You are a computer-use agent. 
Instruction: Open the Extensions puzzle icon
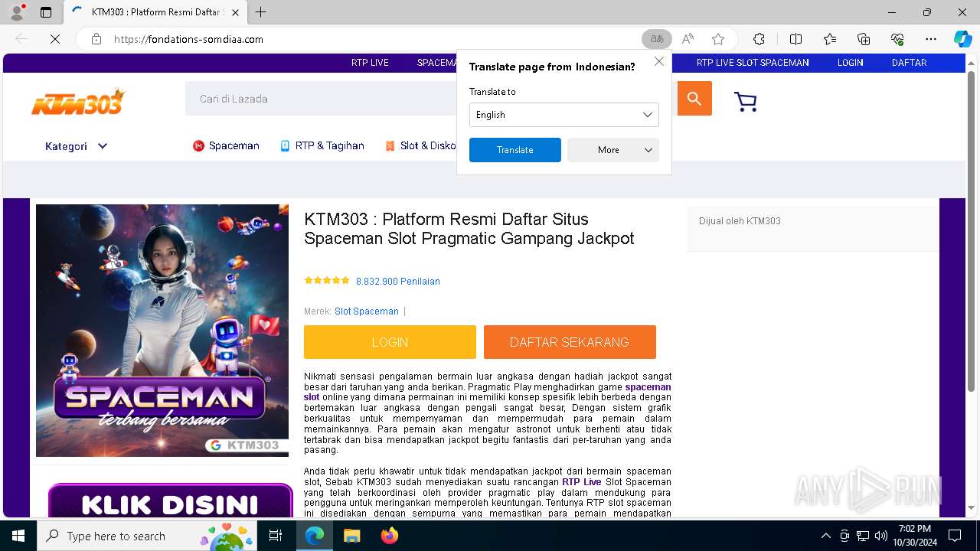pyautogui.click(x=759, y=39)
